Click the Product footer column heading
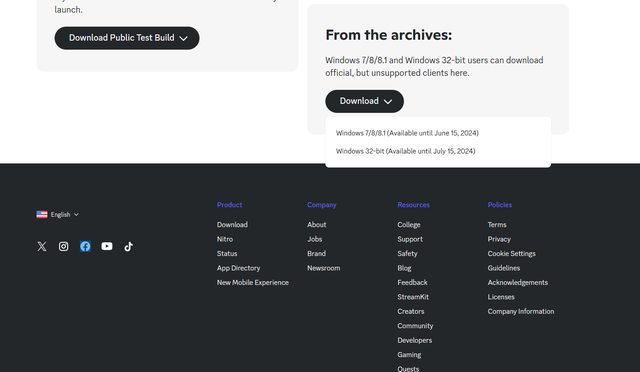The image size is (640, 372). click(x=229, y=205)
